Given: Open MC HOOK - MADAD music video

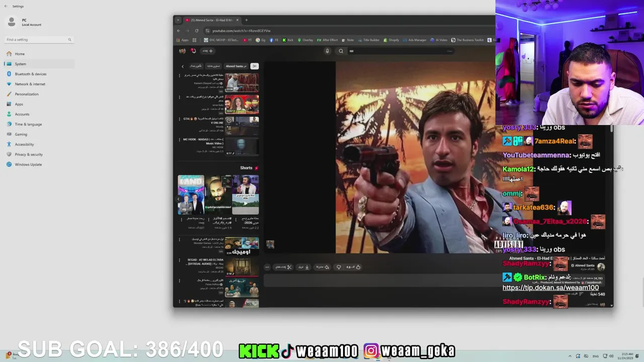Looking at the screenshot, I should pyautogui.click(x=242, y=146).
